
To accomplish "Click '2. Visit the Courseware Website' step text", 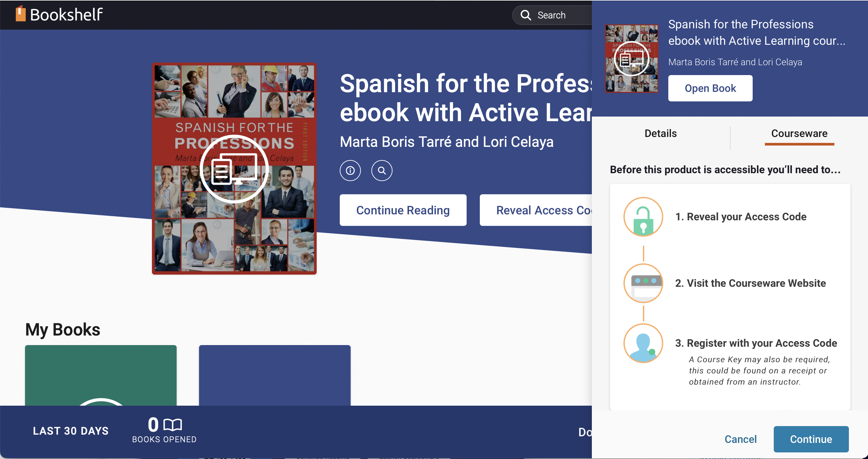I will [750, 283].
